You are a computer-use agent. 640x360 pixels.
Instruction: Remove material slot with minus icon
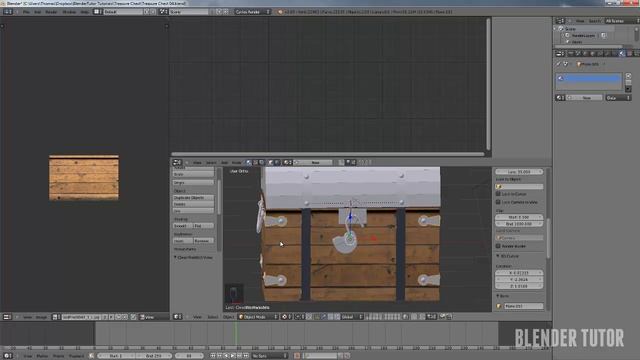[x=628, y=82]
